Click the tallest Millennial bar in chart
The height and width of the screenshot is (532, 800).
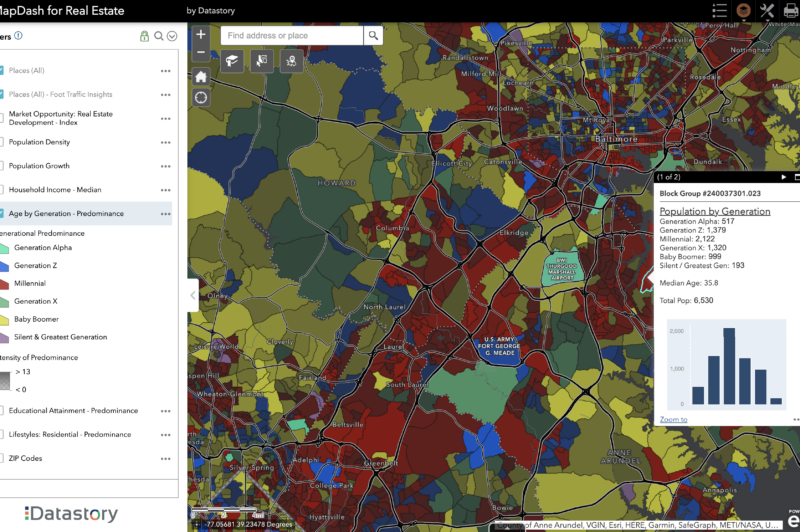[729, 366]
